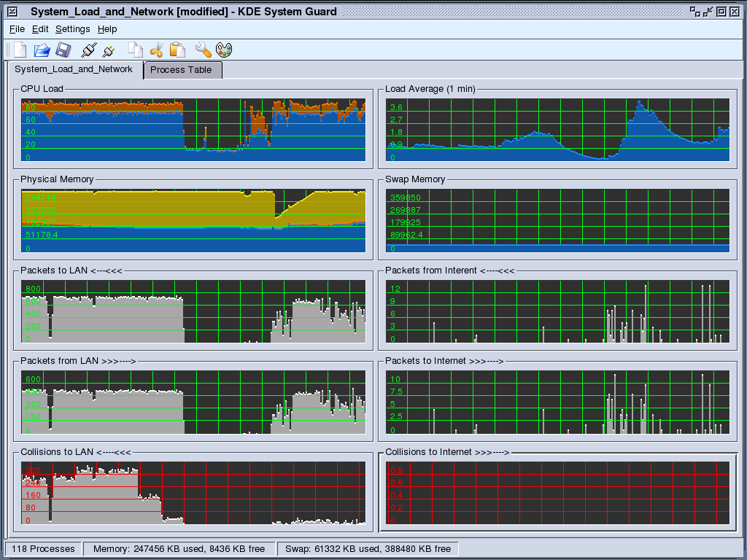Open a worksheet with the folder icon

(42, 50)
